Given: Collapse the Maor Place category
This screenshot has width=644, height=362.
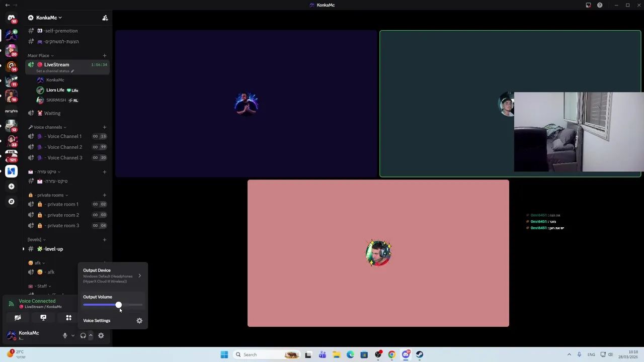Looking at the screenshot, I should coord(40,55).
